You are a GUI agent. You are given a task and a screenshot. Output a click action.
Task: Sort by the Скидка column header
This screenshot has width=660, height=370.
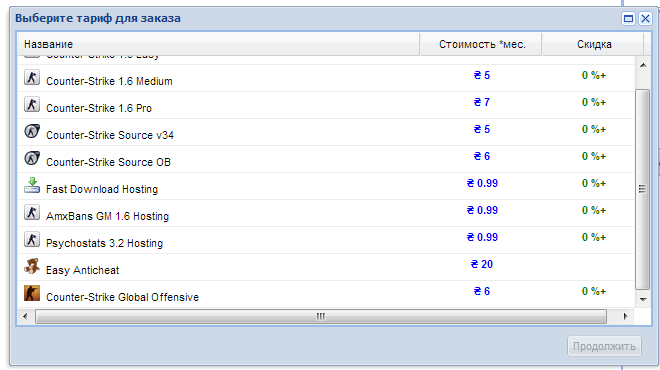[x=593, y=44]
